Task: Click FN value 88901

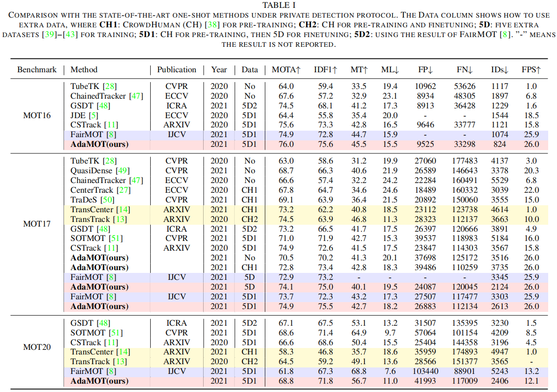Action: click(x=464, y=371)
